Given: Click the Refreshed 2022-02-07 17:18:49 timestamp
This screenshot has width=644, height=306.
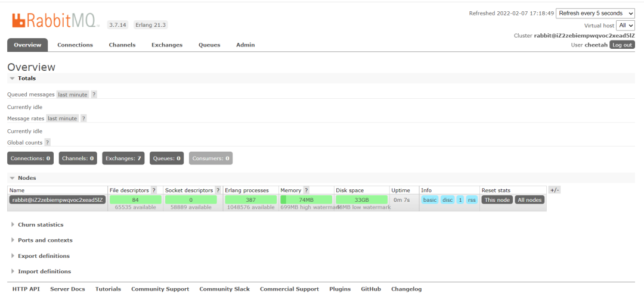Looking at the screenshot, I should coord(512,14).
